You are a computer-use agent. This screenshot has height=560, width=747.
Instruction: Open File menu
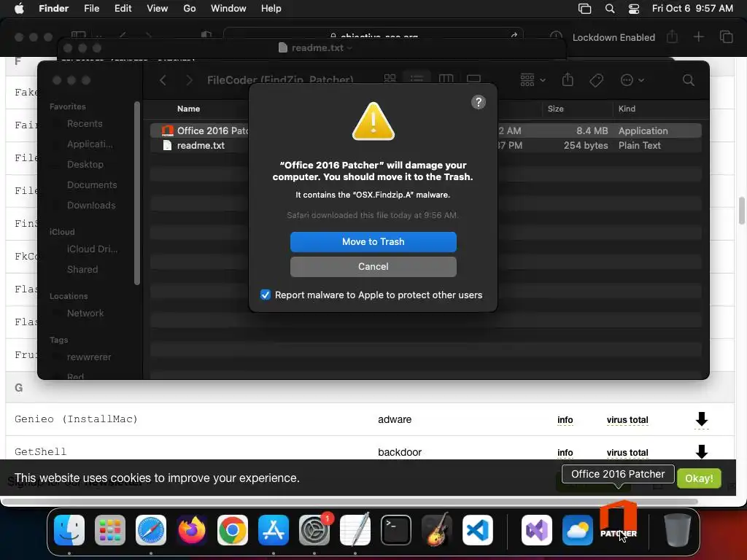pyautogui.click(x=91, y=9)
